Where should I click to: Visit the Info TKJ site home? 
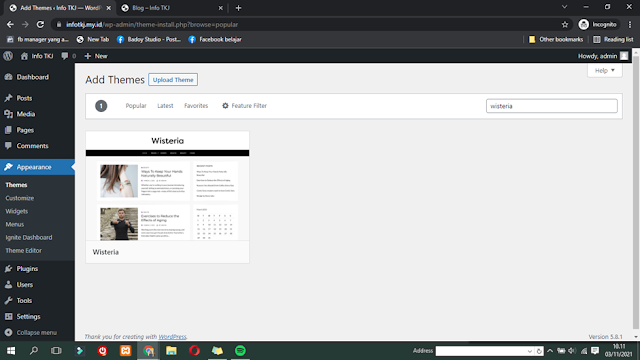pyautogui.click(x=37, y=56)
